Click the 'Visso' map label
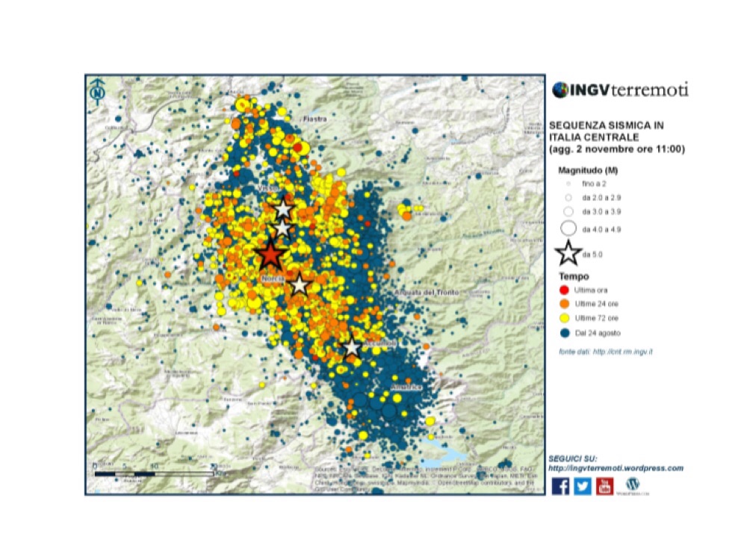This screenshot has height=560, width=747. click(267, 189)
